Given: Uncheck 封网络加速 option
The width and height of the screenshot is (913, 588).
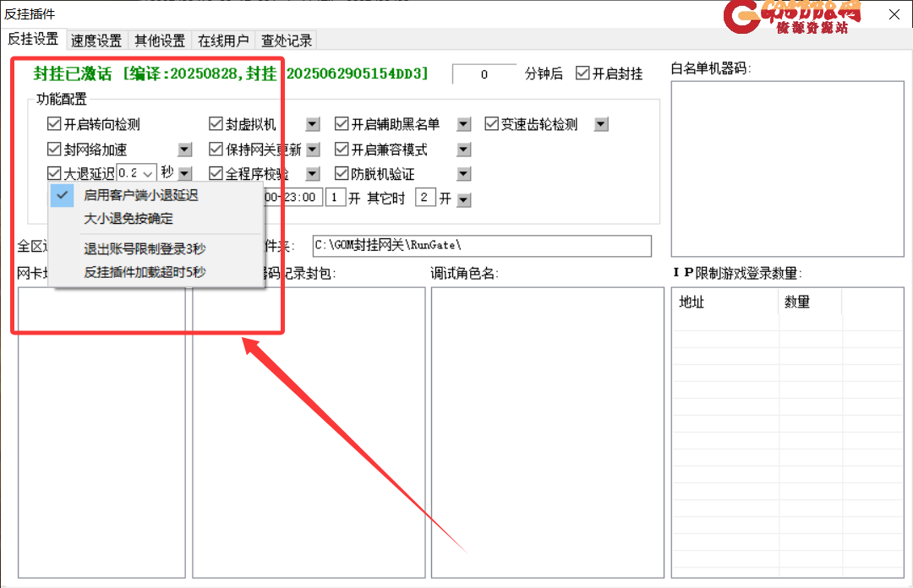Looking at the screenshot, I should (x=55, y=150).
